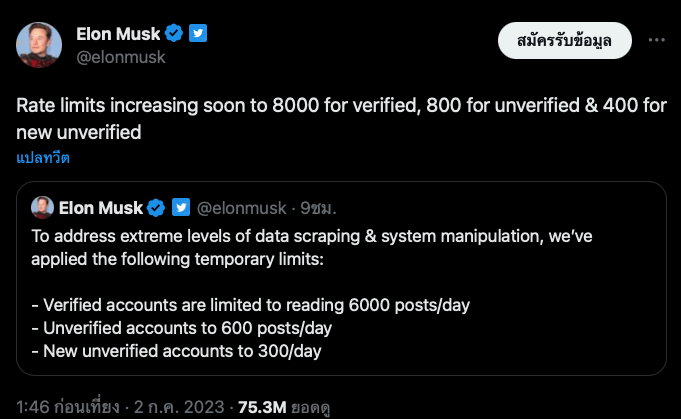Image resolution: width=681 pixels, height=419 pixels.
Task: Click the verified checkmark inside the quoted tweet
Action: pos(156,208)
